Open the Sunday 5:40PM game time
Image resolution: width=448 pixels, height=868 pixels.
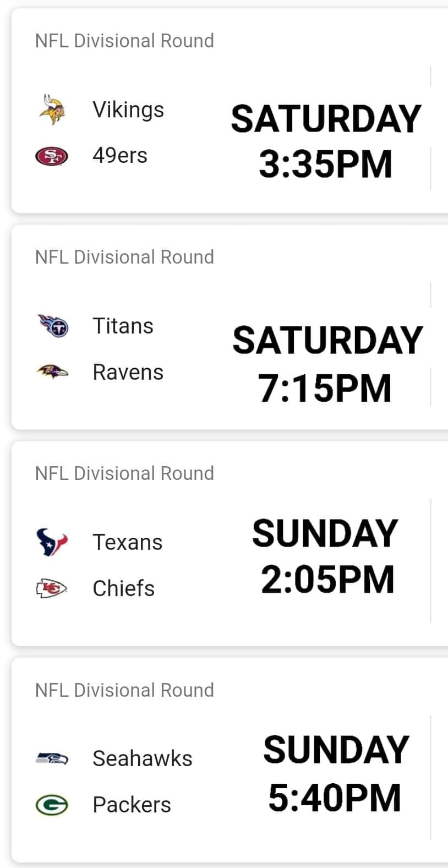click(336, 773)
